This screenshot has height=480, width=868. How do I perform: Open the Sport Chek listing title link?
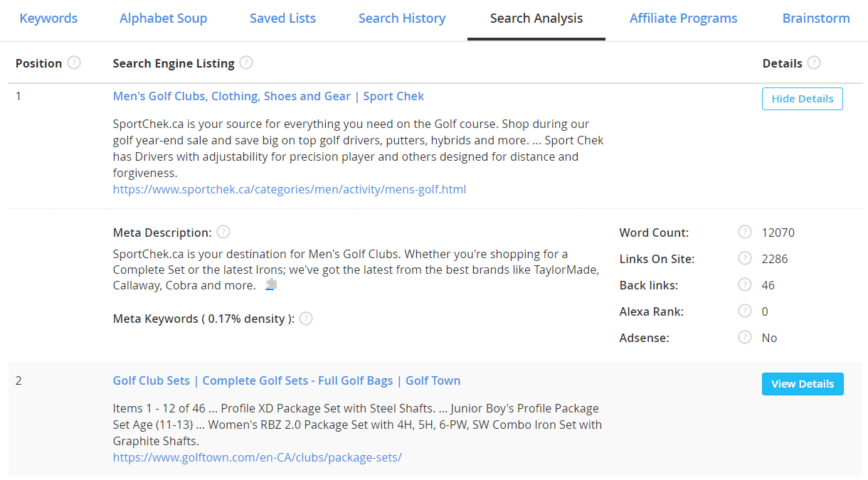268,96
